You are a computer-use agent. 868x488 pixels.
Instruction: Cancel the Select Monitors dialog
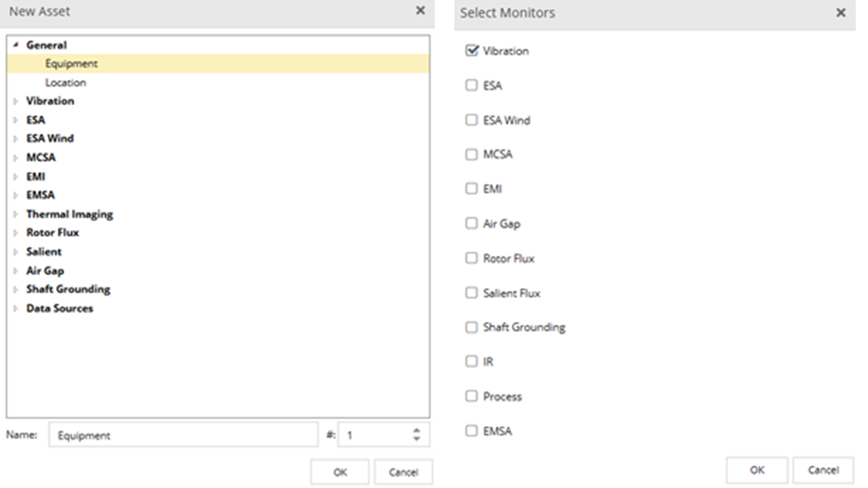[x=823, y=470]
